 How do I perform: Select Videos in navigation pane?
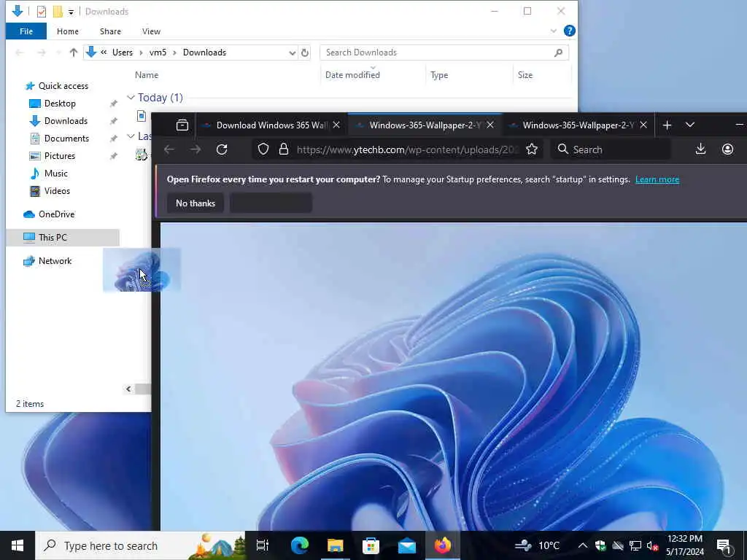pyautogui.click(x=57, y=191)
